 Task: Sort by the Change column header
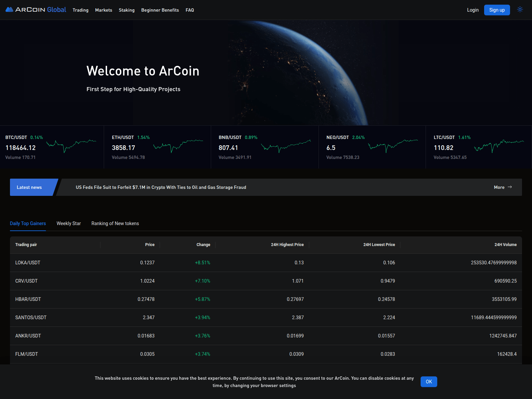coord(203,245)
